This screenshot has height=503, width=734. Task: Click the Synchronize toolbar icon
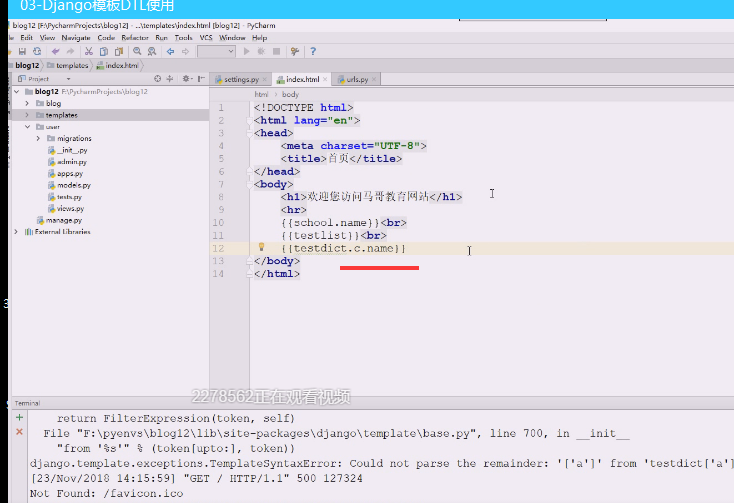pos(37,51)
